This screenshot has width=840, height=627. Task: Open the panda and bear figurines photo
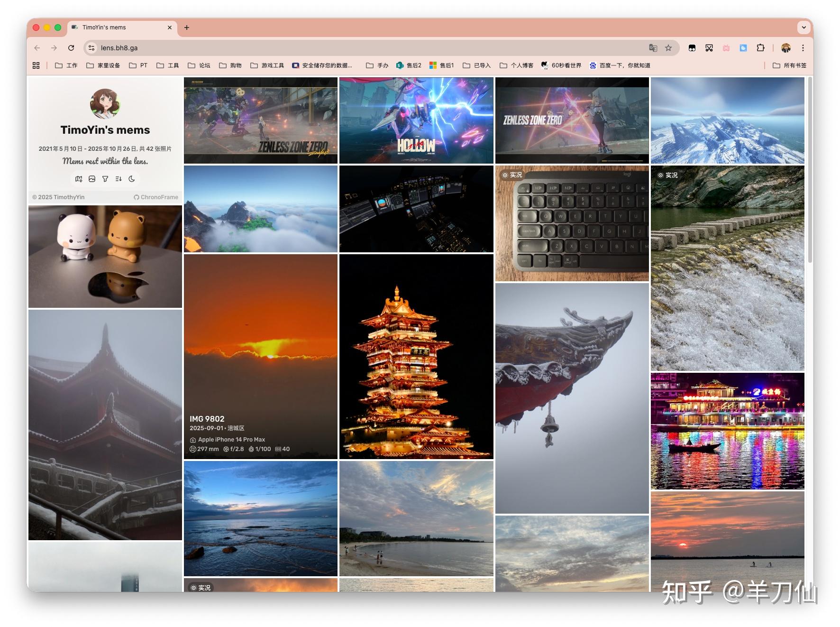click(105, 257)
